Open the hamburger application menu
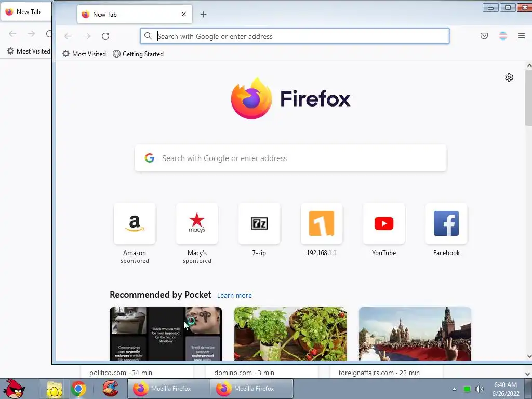Image resolution: width=532 pixels, height=399 pixels. [522, 36]
